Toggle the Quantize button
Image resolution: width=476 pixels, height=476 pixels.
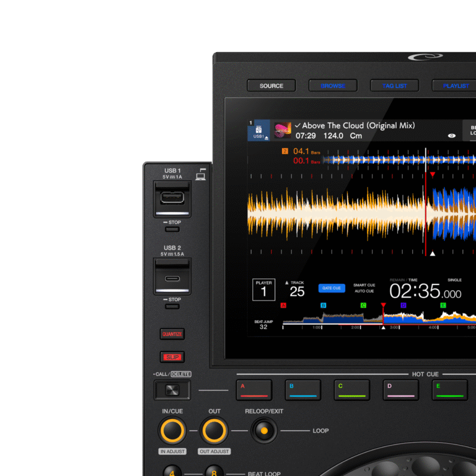coord(172,334)
